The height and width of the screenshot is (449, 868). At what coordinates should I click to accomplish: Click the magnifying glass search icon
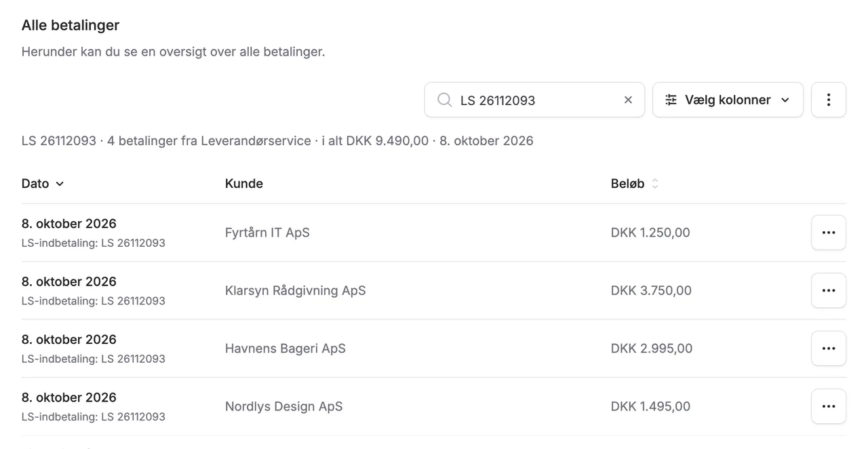coord(444,100)
